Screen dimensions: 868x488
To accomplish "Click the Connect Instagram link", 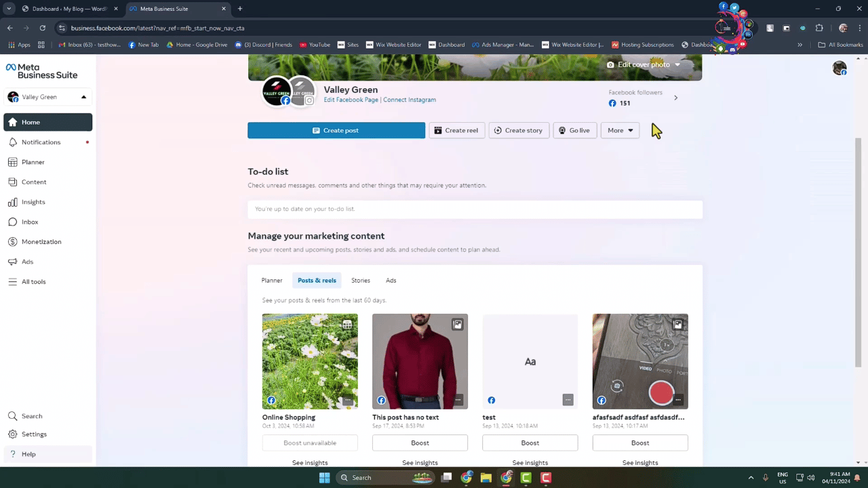I will tap(410, 100).
